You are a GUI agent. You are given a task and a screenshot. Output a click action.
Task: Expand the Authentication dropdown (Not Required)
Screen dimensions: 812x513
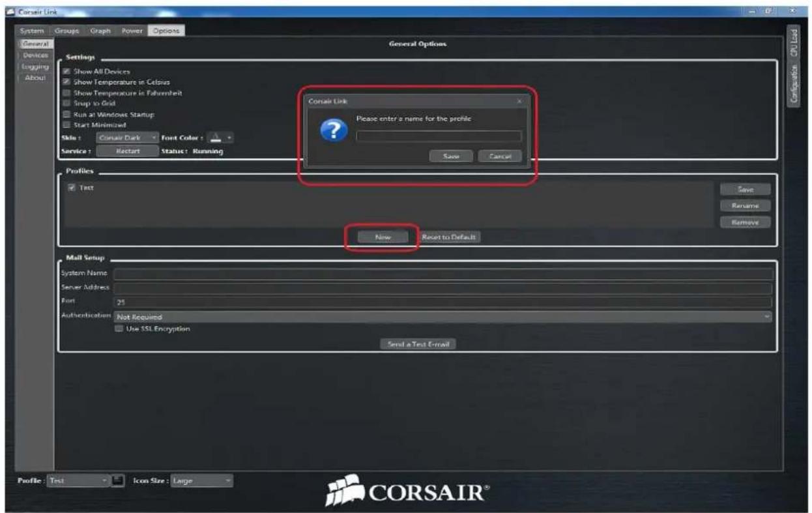point(442,317)
